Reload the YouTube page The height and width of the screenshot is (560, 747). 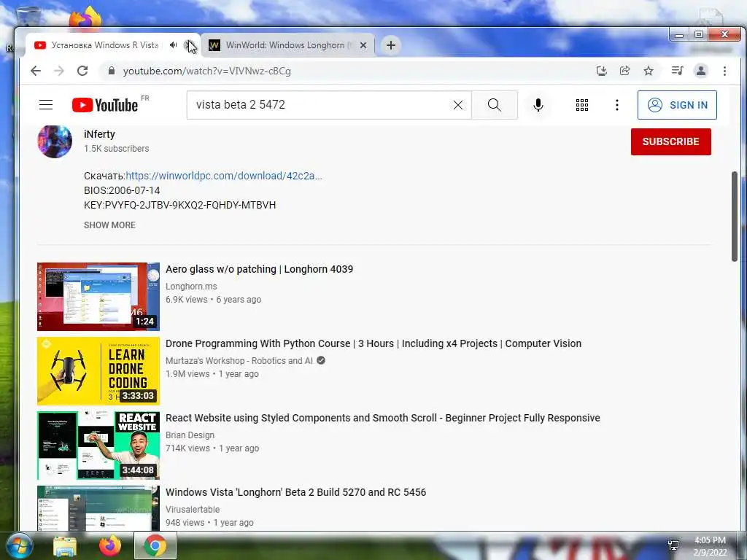[82, 71]
